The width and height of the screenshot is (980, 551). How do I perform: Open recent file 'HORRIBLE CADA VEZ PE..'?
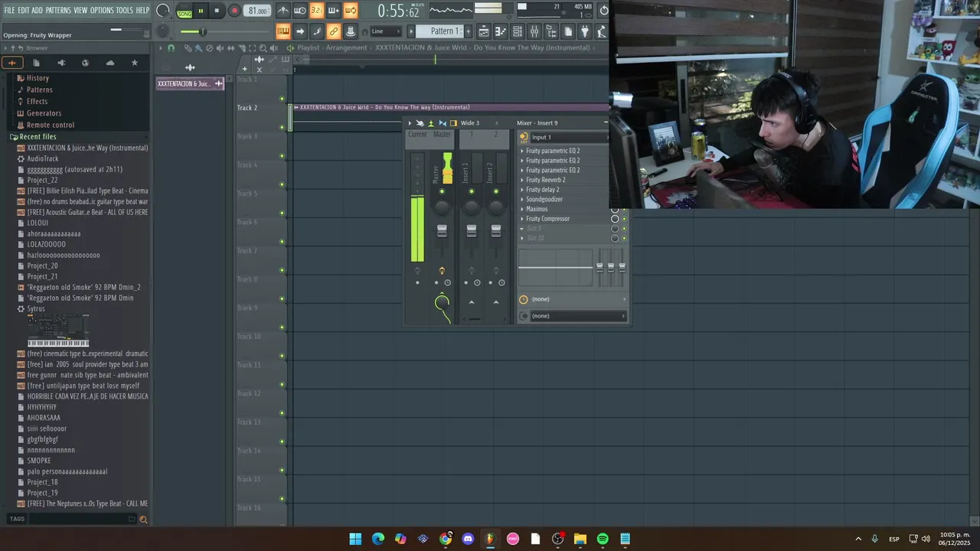(87, 396)
